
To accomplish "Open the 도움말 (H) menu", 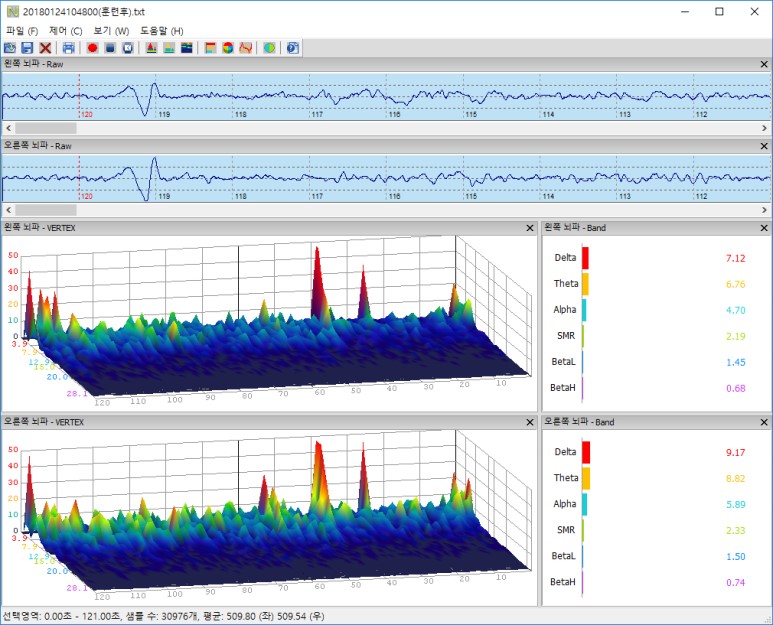I will point(161,31).
